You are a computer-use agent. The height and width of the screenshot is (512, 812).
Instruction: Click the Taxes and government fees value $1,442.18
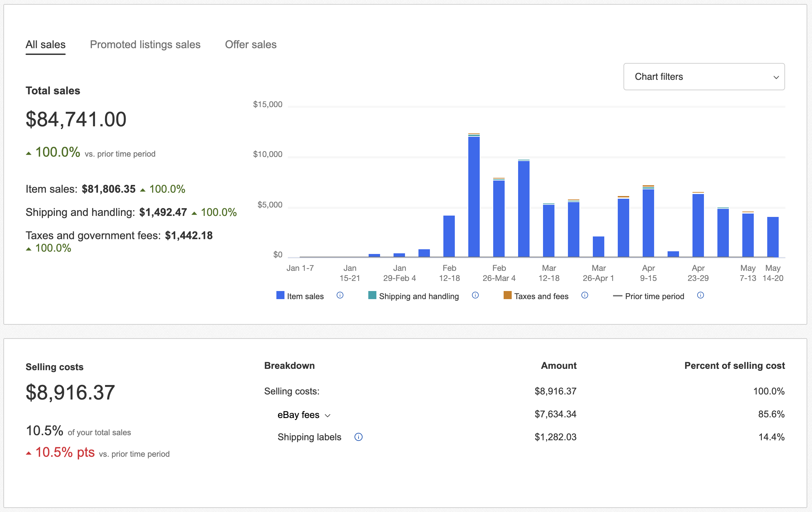(189, 235)
